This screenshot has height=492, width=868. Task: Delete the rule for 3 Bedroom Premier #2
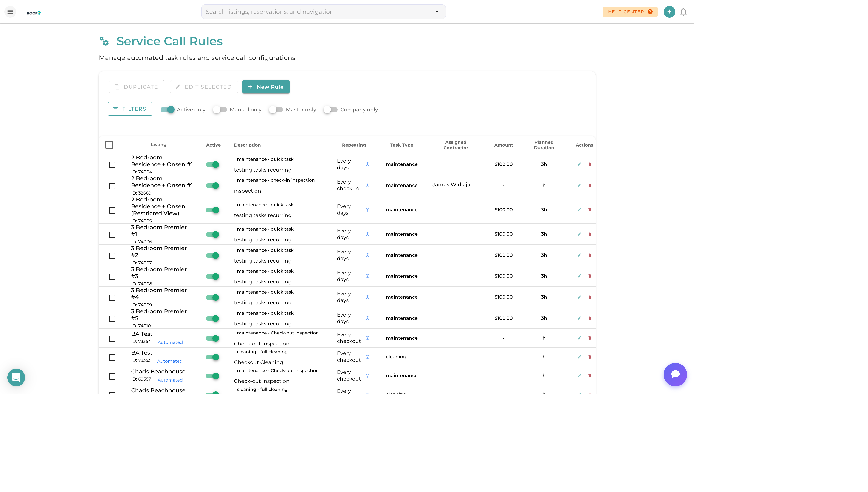tap(590, 255)
